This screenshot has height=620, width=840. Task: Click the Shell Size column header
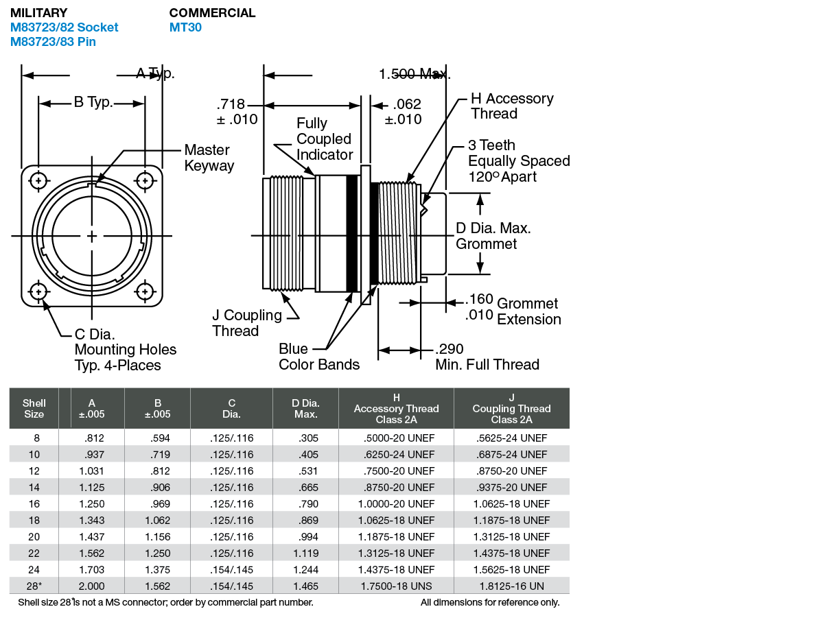coord(34,409)
